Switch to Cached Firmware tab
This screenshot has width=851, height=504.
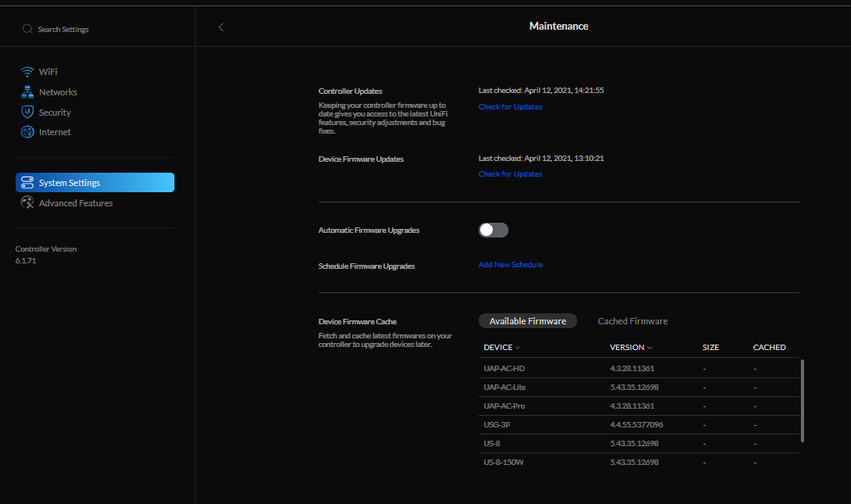pyautogui.click(x=633, y=321)
